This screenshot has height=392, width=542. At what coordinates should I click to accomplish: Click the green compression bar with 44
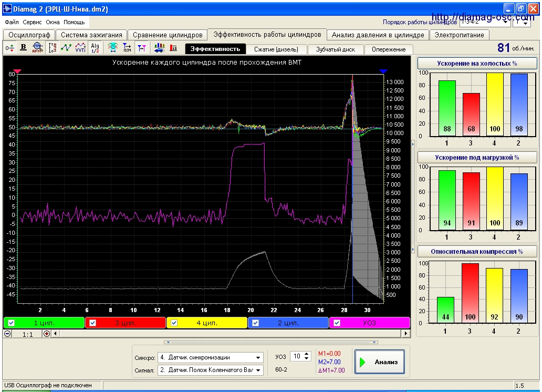click(x=445, y=310)
